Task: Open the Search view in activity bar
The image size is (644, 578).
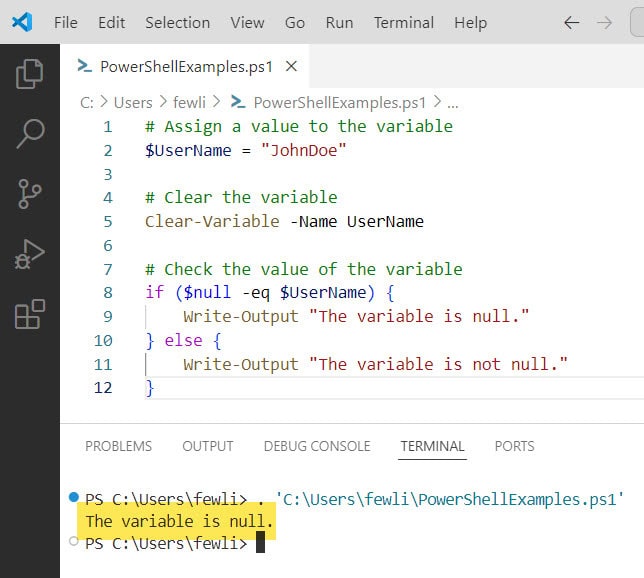Action: point(30,134)
